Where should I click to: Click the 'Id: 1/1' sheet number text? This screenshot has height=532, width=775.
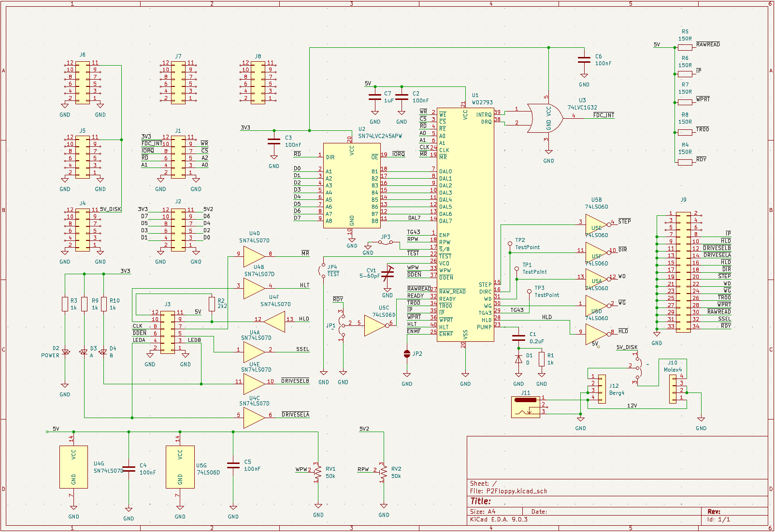719,519
